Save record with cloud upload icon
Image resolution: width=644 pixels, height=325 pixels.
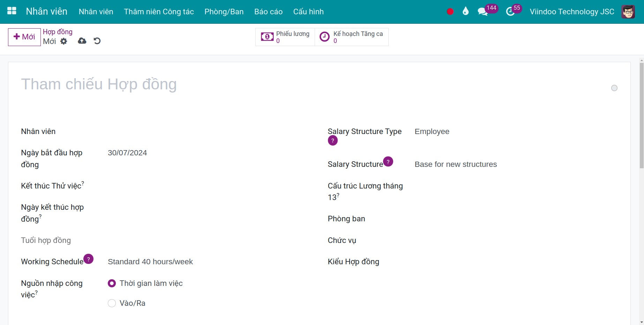82,41
